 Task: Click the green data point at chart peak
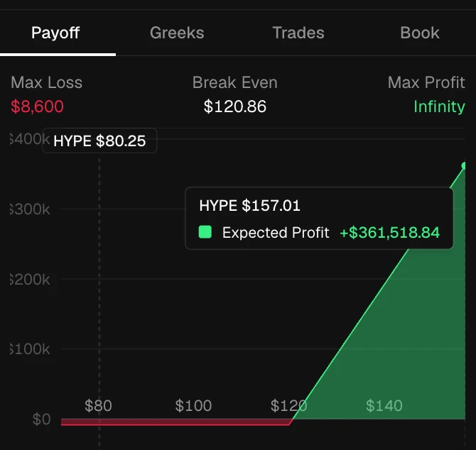[463, 165]
